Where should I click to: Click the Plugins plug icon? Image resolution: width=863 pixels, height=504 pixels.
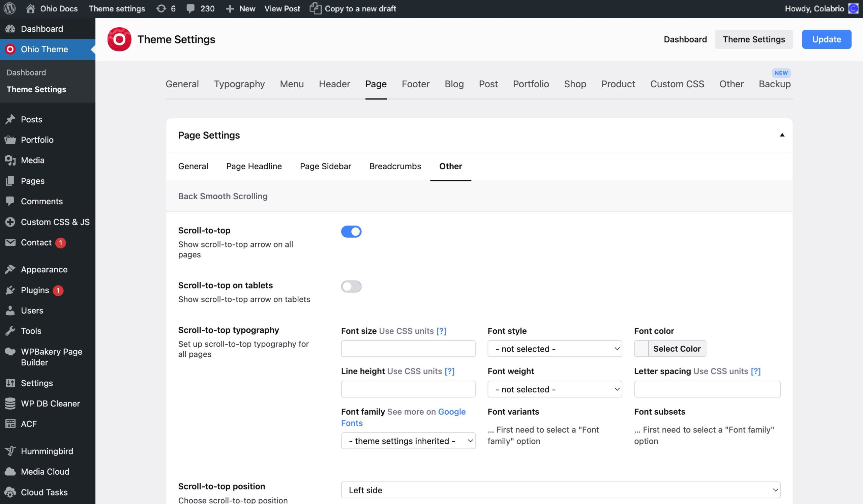coord(10,290)
